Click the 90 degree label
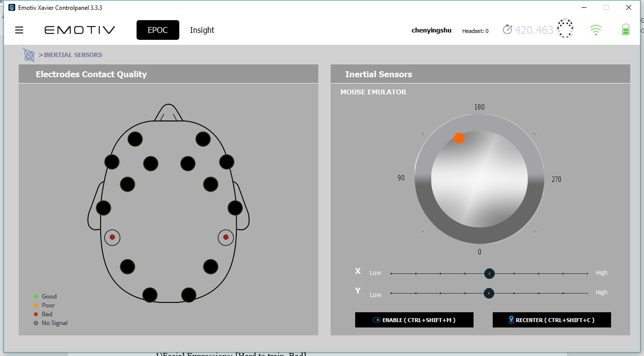 click(401, 178)
